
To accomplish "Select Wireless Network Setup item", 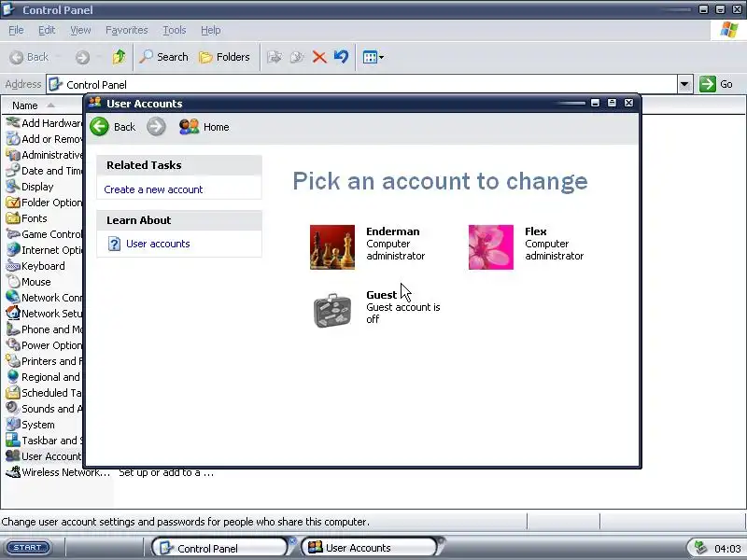I will (58, 472).
